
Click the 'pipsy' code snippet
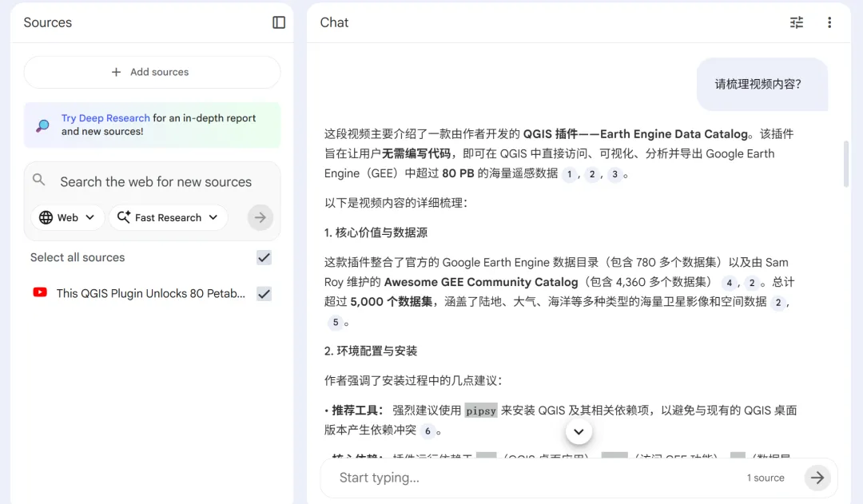pos(481,411)
